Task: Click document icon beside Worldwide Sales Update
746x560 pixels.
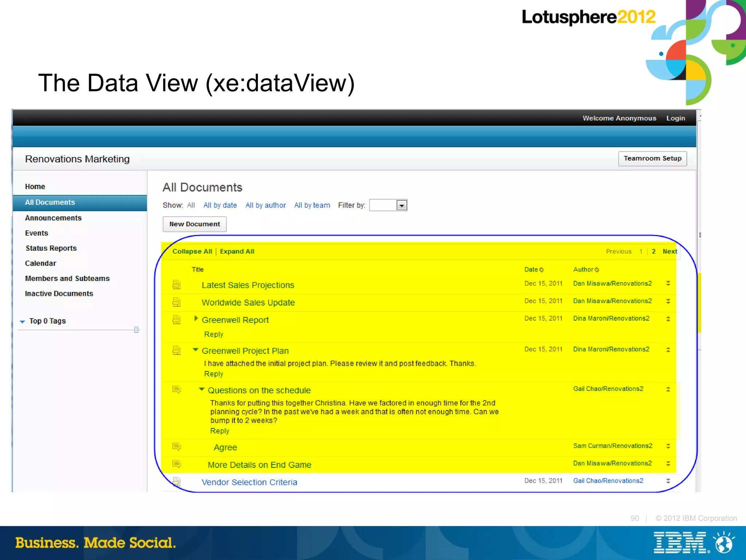Action: 177,302
